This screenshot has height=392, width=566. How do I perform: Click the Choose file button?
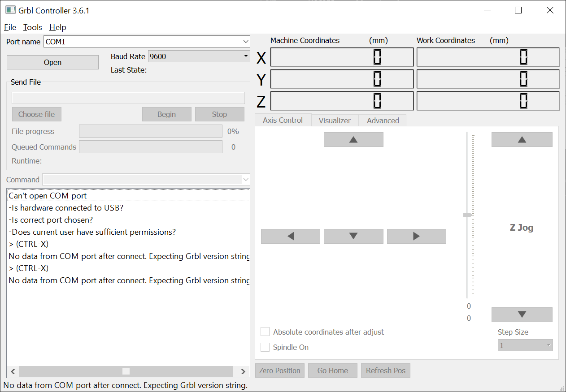(36, 114)
